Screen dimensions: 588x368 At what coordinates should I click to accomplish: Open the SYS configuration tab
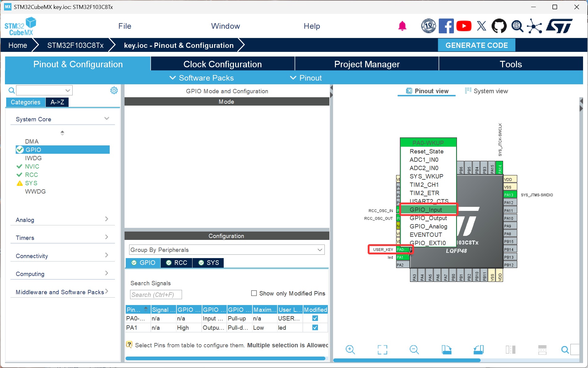tap(209, 263)
